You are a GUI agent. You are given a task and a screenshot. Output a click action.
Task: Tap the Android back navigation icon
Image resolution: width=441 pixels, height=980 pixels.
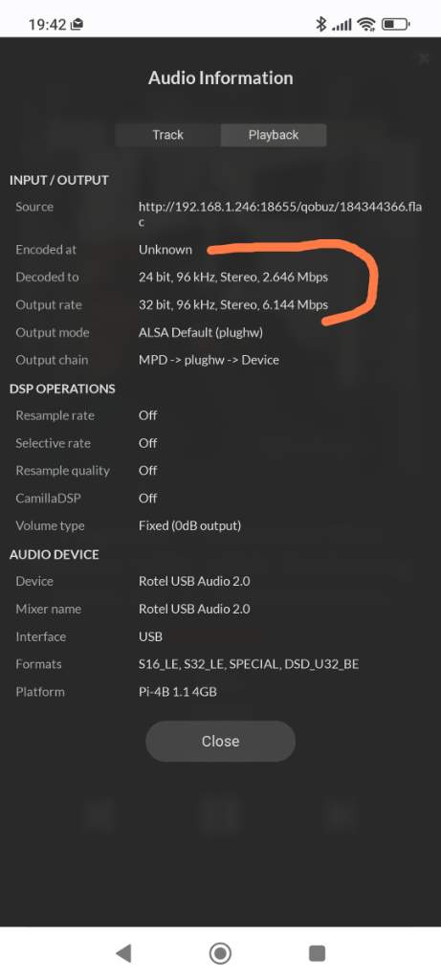pos(123,953)
